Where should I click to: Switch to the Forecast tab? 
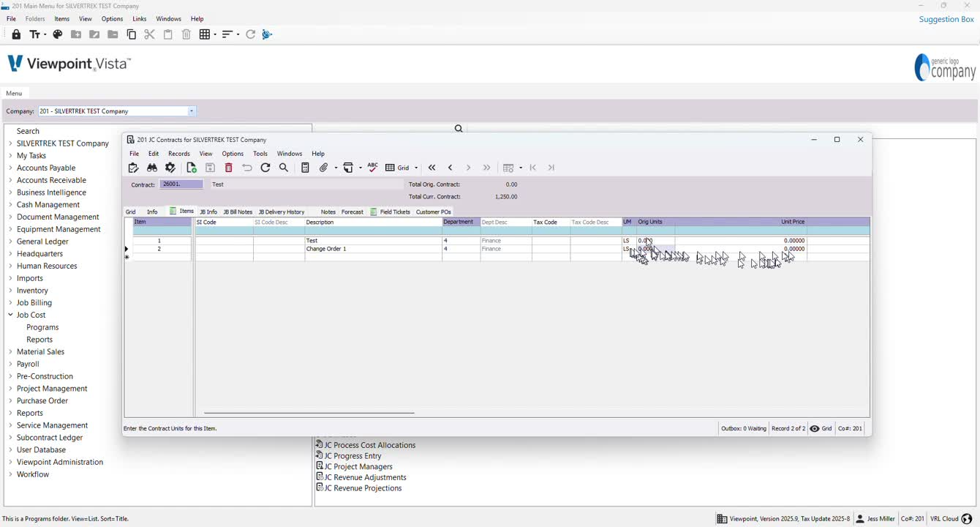(353, 212)
